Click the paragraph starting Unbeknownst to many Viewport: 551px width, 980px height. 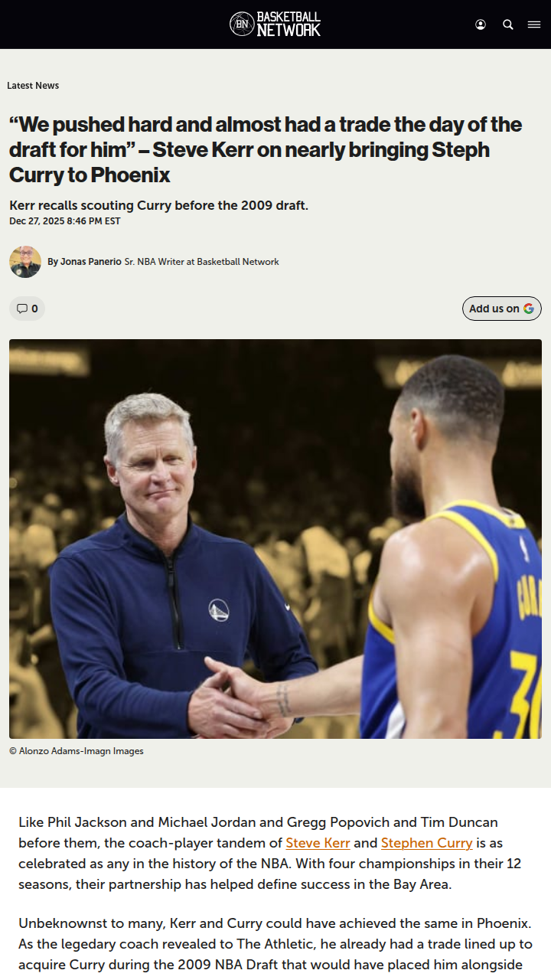(275, 944)
